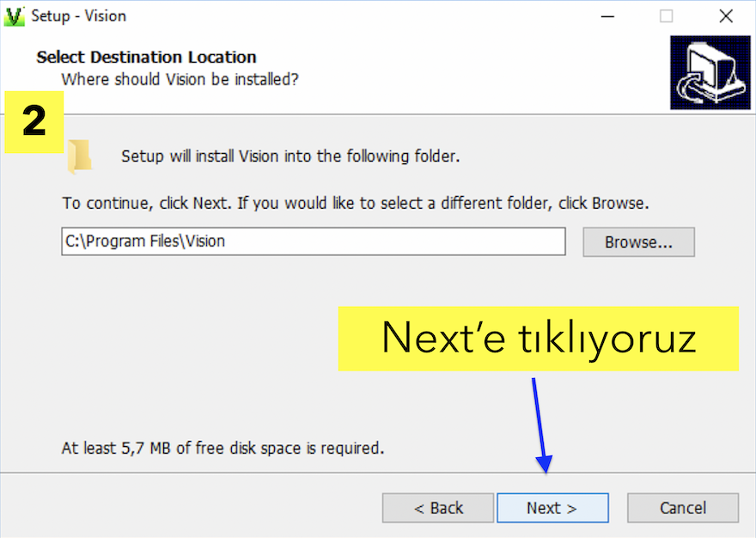Viewport: 756px width, 538px height.
Task: Click the folder icon beside install message
Action: click(x=80, y=156)
